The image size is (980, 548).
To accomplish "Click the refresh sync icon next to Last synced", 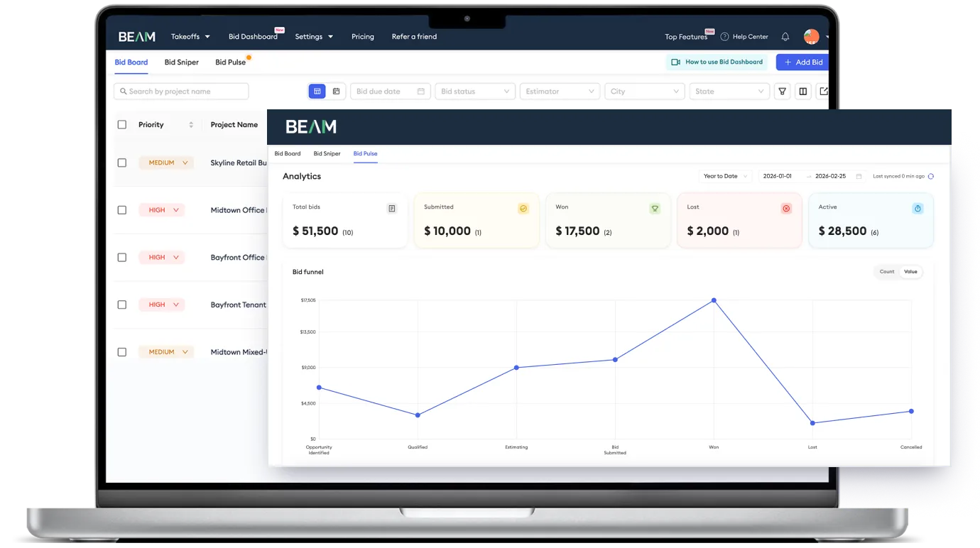I will coord(931,176).
